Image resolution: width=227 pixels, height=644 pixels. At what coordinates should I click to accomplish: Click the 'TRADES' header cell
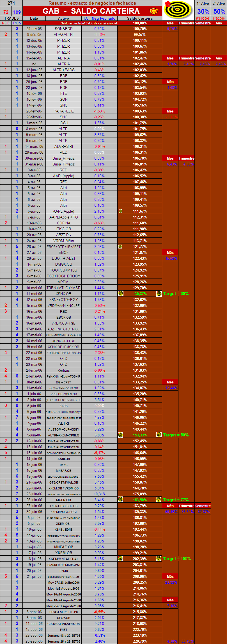point(11,18)
